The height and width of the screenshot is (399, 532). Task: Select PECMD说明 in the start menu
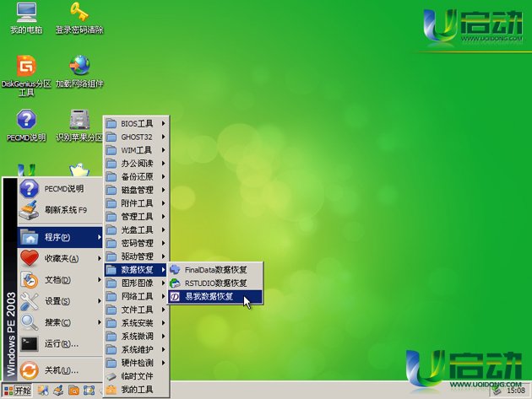[x=60, y=189]
